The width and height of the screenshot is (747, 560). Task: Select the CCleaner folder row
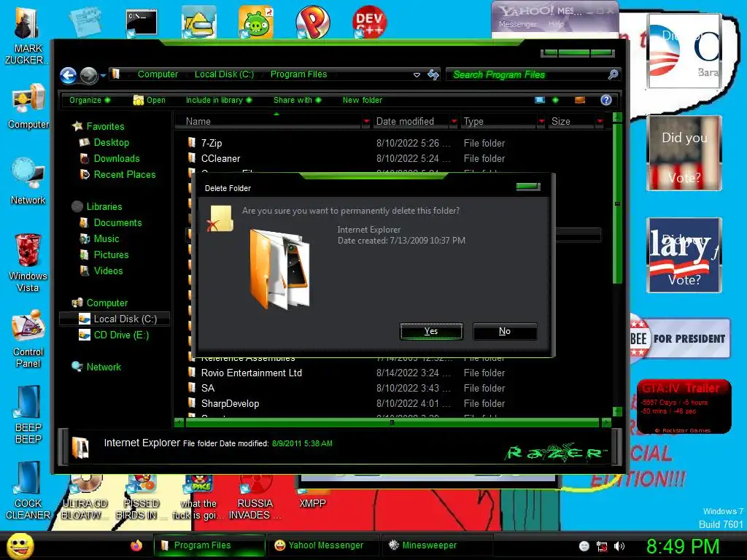tap(394, 158)
